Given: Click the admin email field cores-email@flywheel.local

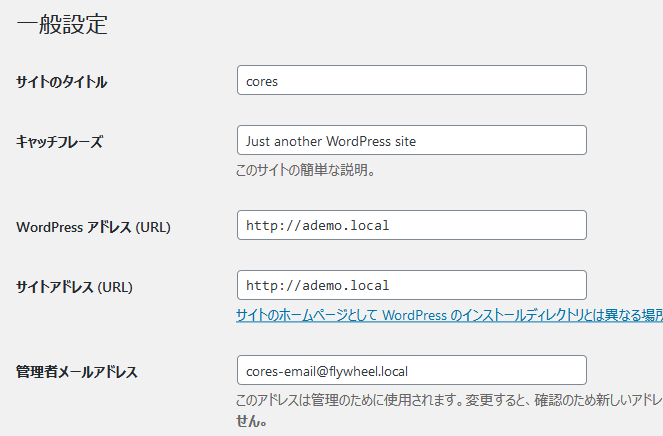Looking at the screenshot, I should tap(411, 370).
